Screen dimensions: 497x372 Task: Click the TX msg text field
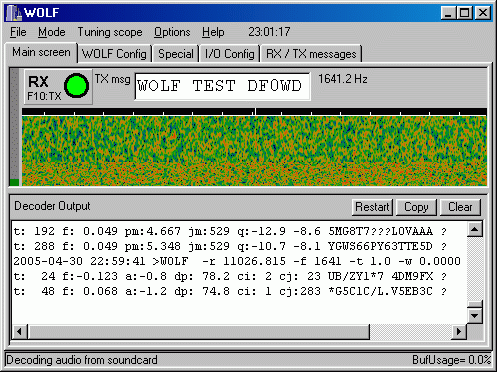(x=222, y=86)
